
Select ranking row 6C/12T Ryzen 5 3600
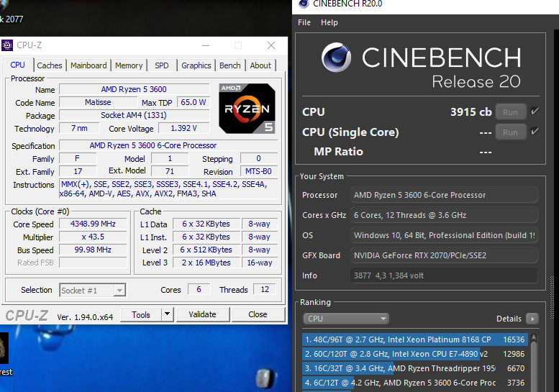pos(415,383)
